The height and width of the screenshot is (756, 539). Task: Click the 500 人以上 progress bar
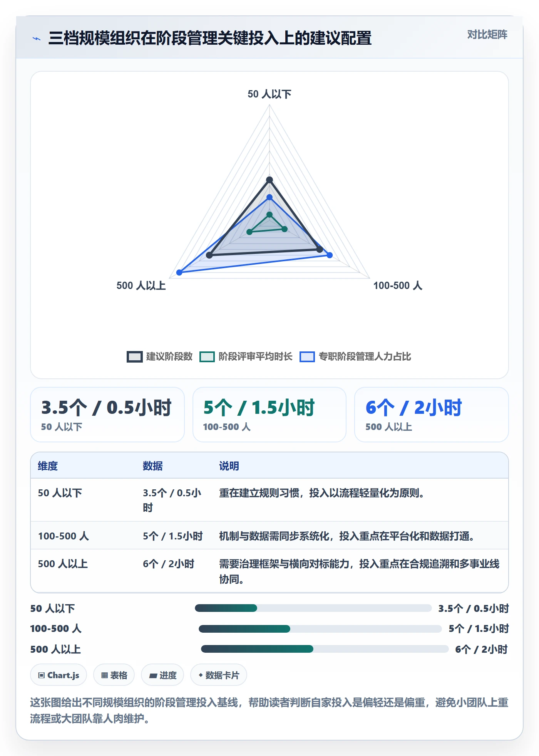325,649
